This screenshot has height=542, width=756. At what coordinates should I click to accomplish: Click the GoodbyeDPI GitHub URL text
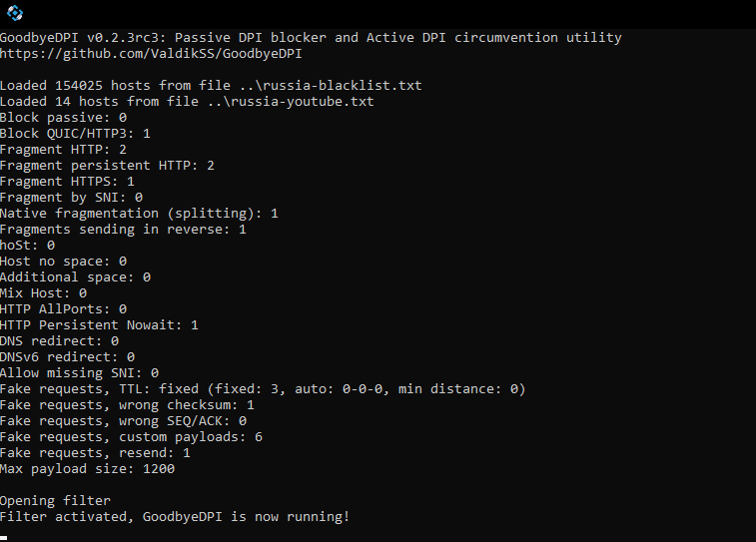[x=151, y=54]
